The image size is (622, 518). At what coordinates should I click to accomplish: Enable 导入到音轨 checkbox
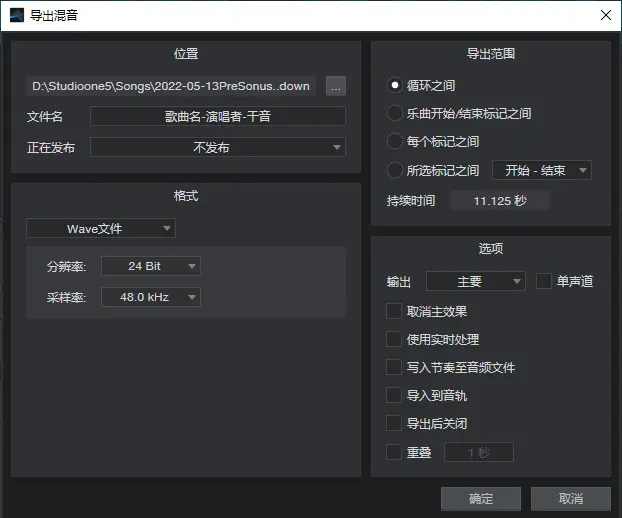pos(394,395)
